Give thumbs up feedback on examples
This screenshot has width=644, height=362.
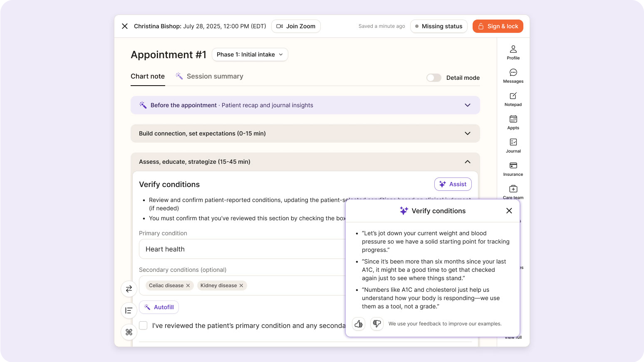coord(359,324)
